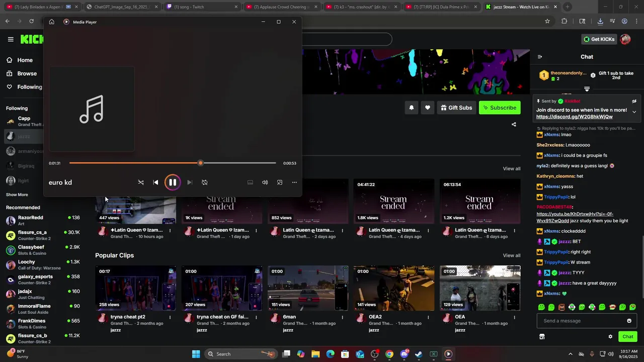644x362 pixels.
Task: Click the Gift Subs button
Action: [456, 108]
